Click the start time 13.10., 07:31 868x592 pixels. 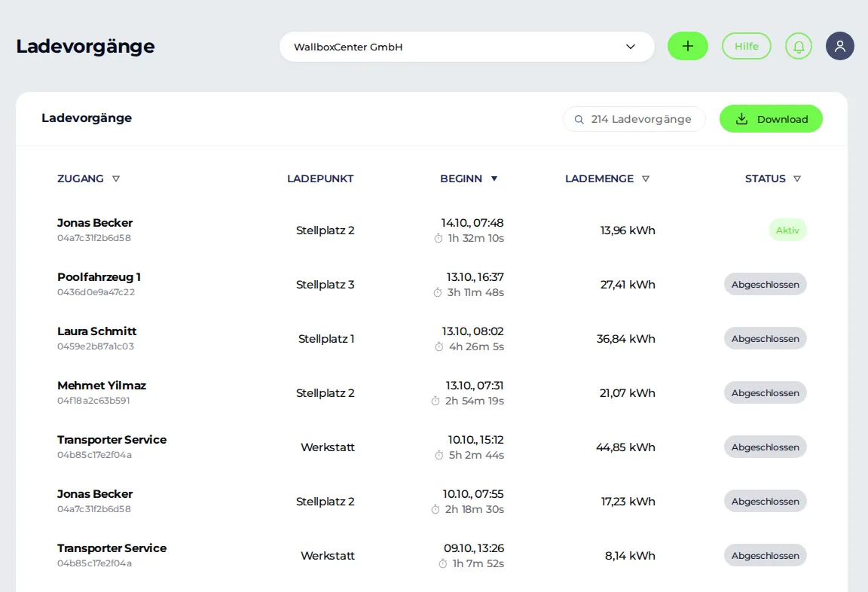(x=475, y=386)
